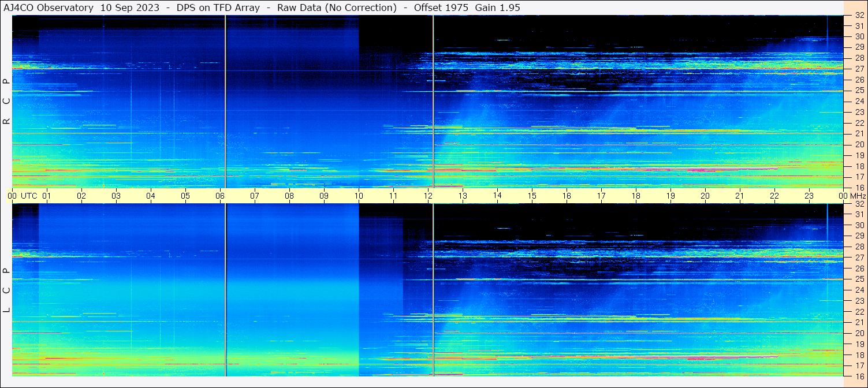Image resolution: width=868 pixels, height=388 pixels.
Task: Click the 16 MHz tick in LCP scale
Action: [x=859, y=376]
